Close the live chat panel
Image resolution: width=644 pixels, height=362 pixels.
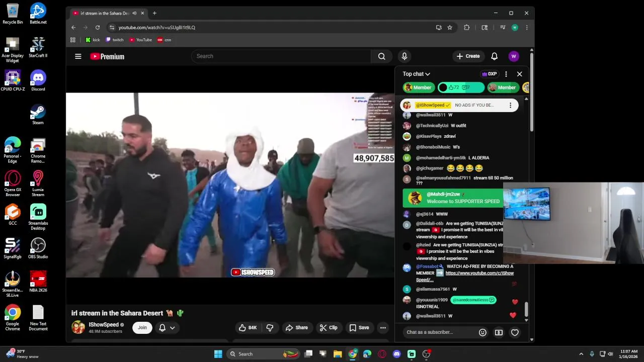coord(520,74)
